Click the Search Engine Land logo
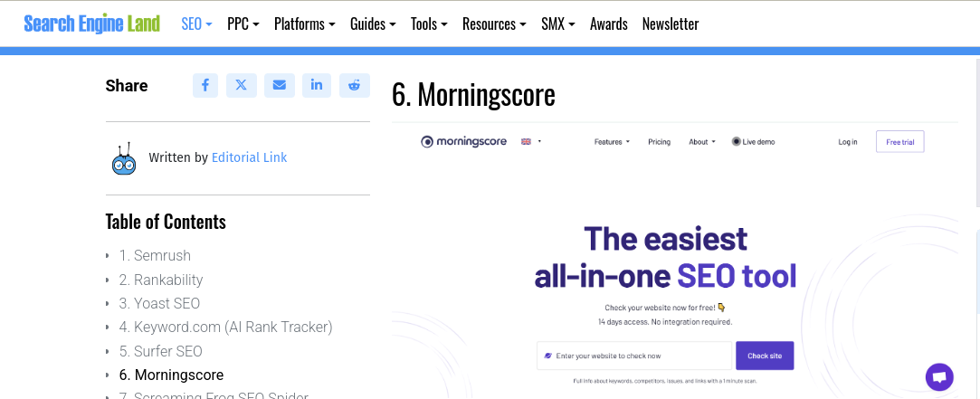 92,24
